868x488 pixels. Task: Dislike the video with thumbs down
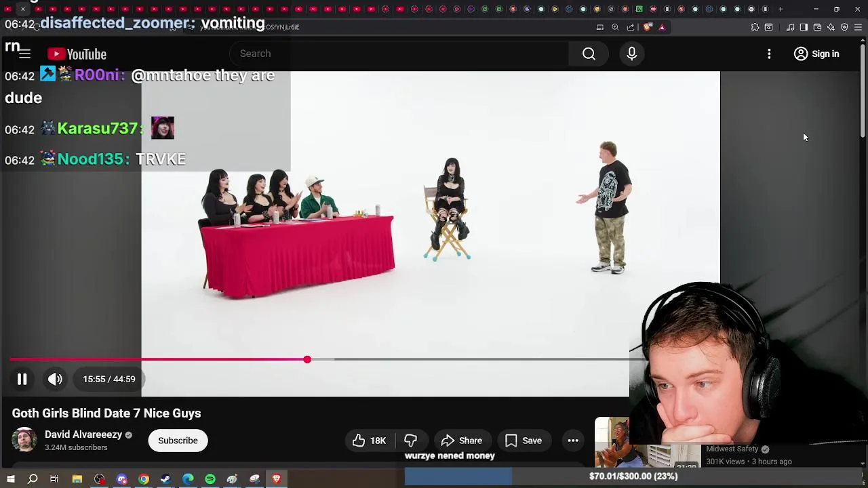410,441
